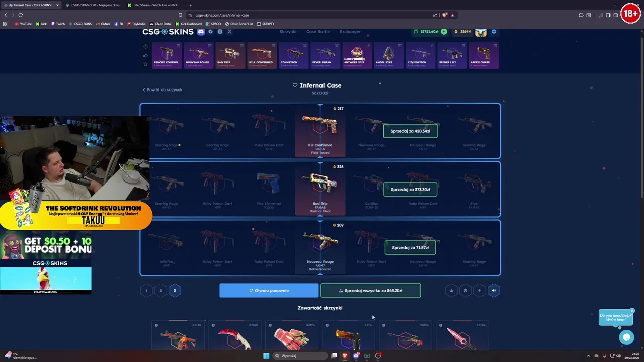644x362 pixels.
Task: Click the info icon on the 0.025% card
Action: [x=384, y=325]
